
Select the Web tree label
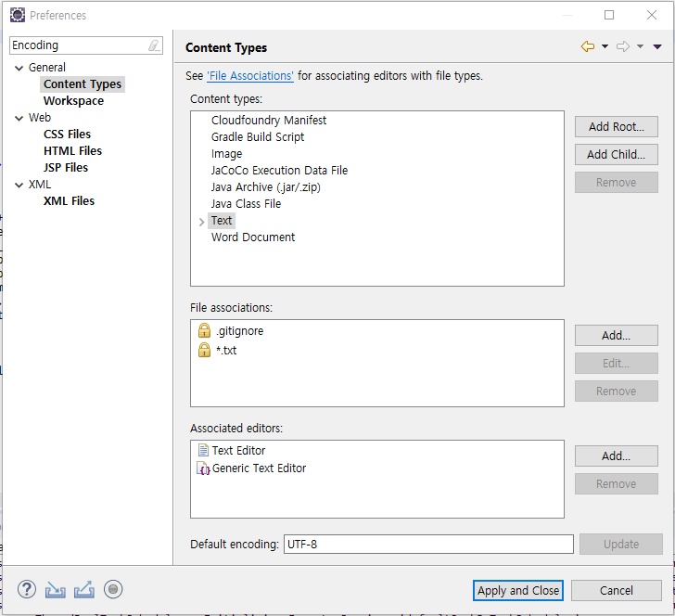click(40, 118)
